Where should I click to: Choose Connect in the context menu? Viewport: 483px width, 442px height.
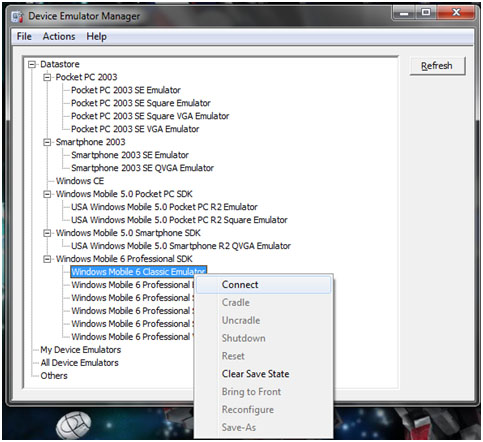[264, 285]
